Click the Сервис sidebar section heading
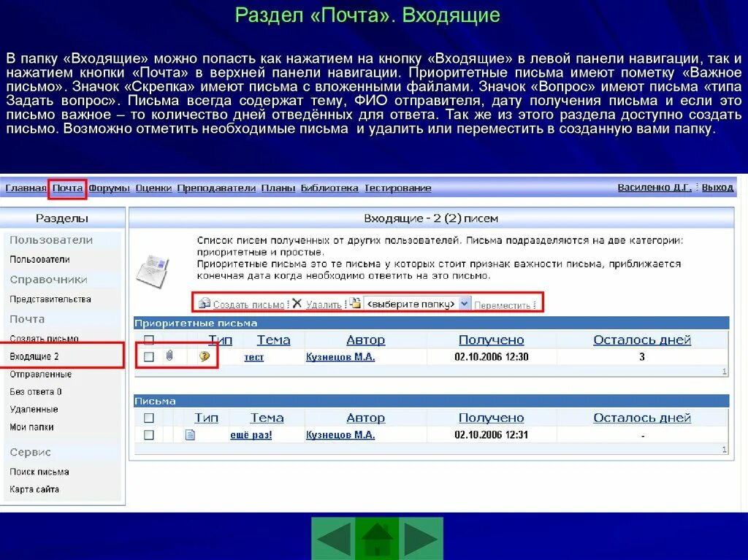This screenshot has height=560, width=748. pyautogui.click(x=30, y=452)
